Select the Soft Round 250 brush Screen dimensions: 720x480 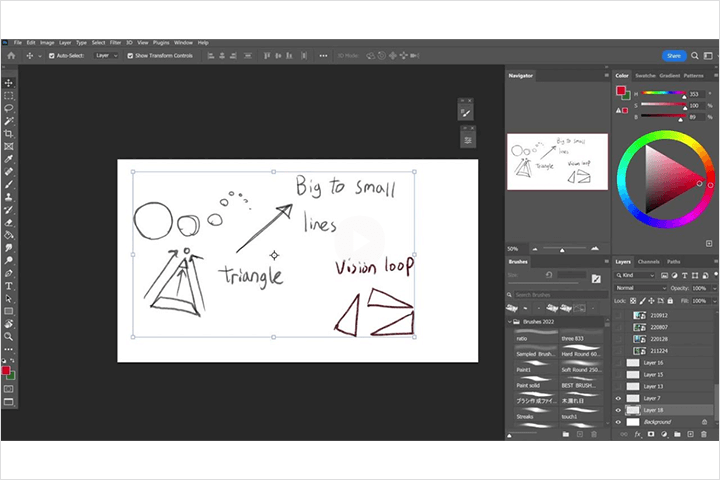pyautogui.click(x=581, y=367)
